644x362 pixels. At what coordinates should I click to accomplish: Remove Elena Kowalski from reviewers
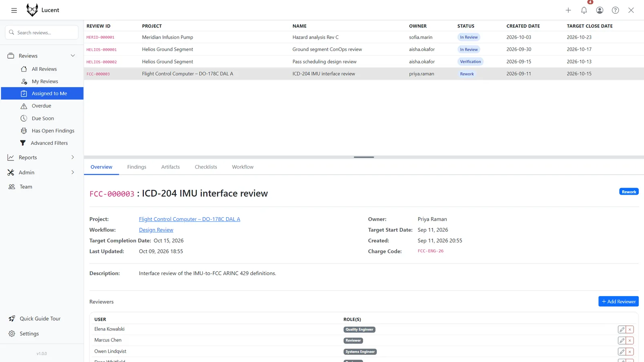[630, 329]
